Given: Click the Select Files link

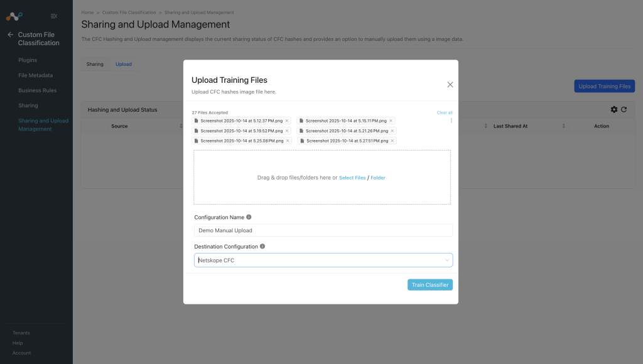Looking at the screenshot, I should coord(352,178).
